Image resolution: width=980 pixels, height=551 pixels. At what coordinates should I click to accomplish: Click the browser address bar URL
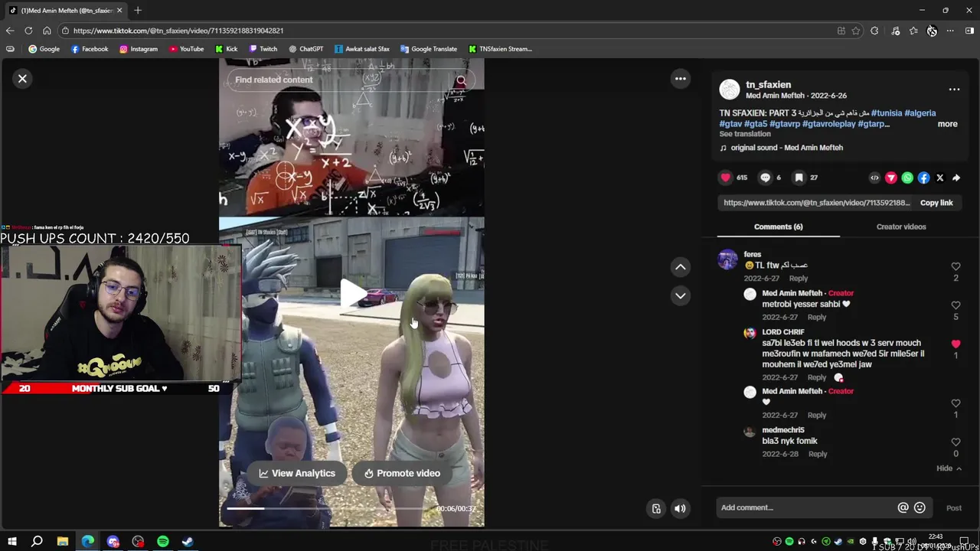178,31
